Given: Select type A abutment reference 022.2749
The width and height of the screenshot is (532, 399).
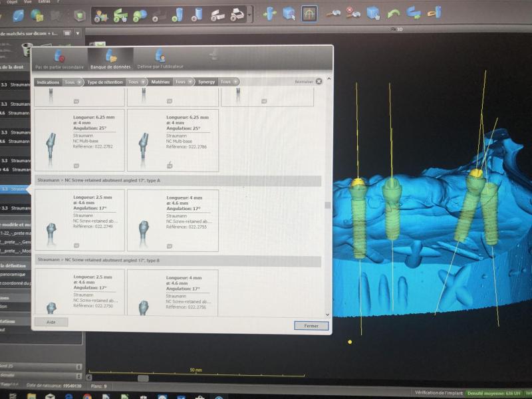Looking at the screenshot, I should pos(80,220).
